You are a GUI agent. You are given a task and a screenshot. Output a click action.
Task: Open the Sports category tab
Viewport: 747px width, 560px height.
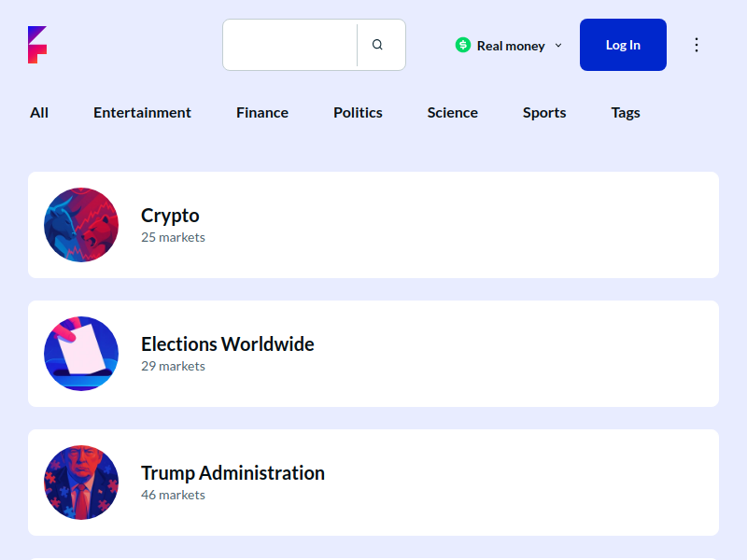pyautogui.click(x=544, y=113)
